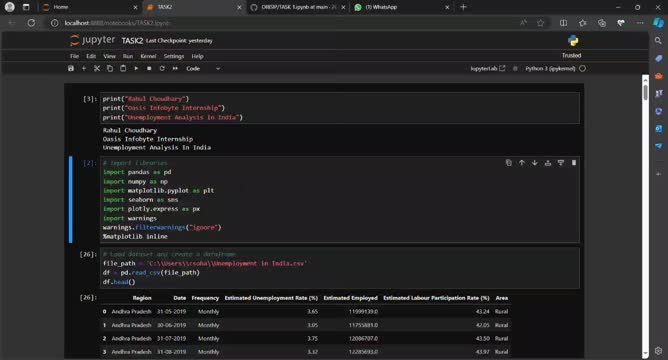Reload the page with refresh icon
The height and width of the screenshot is (360, 668).
(x=31, y=23)
